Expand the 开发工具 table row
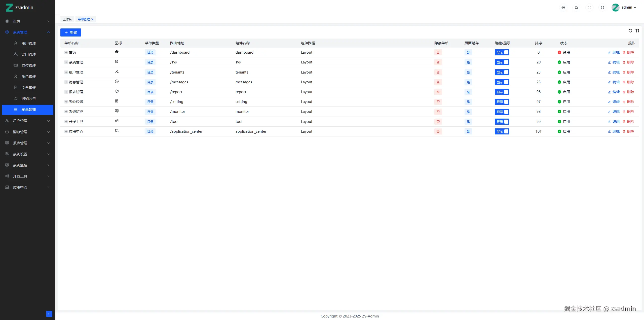644x320 pixels. [66, 122]
